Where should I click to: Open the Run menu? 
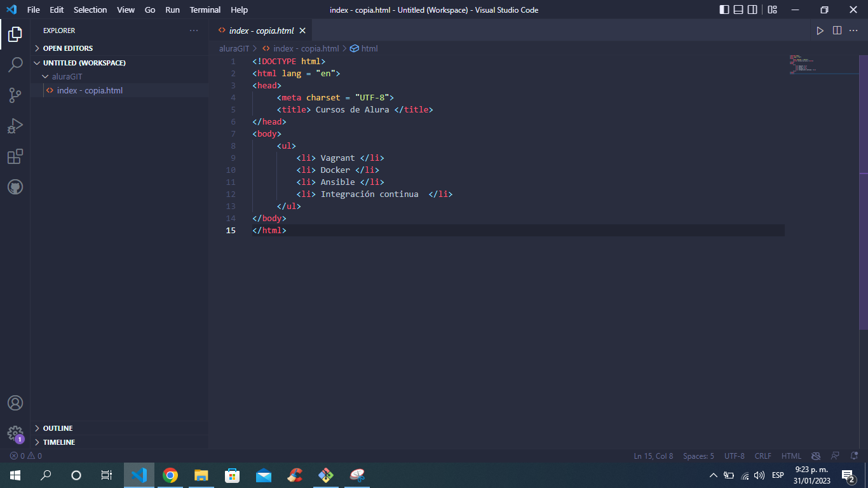pyautogui.click(x=172, y=10)
